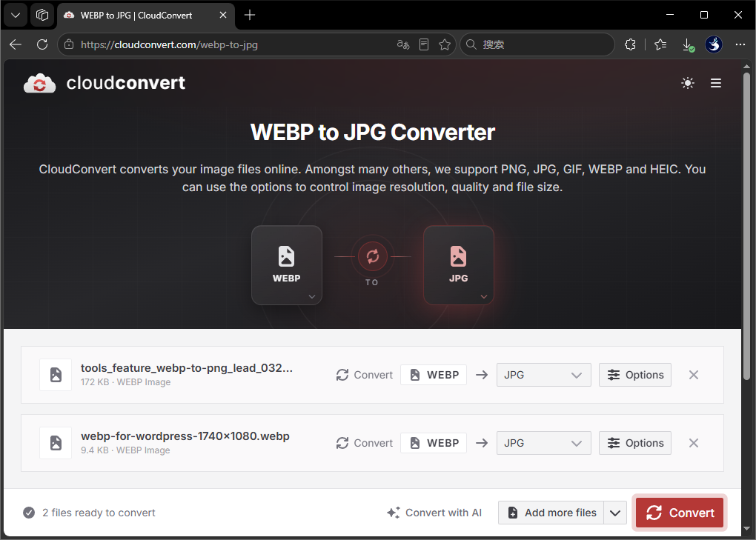
Task: Click the 9.4 KB · WEBP Image text
Action: 125,450
